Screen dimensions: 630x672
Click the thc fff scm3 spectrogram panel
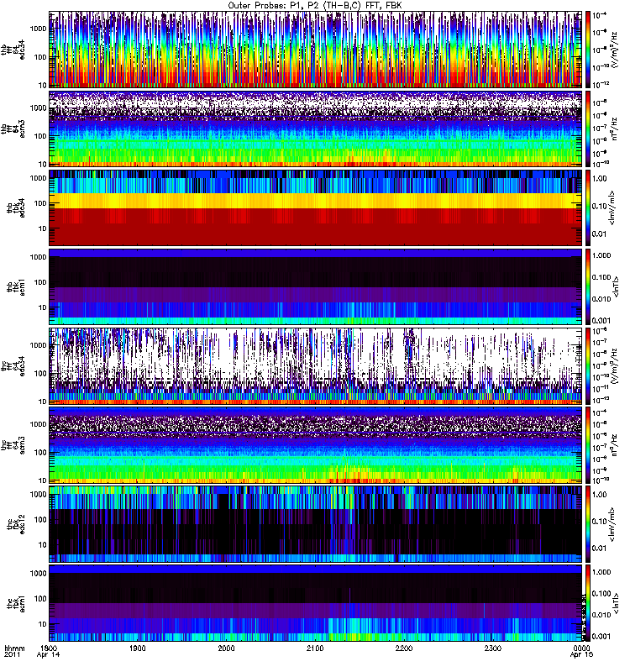point(316,445)
